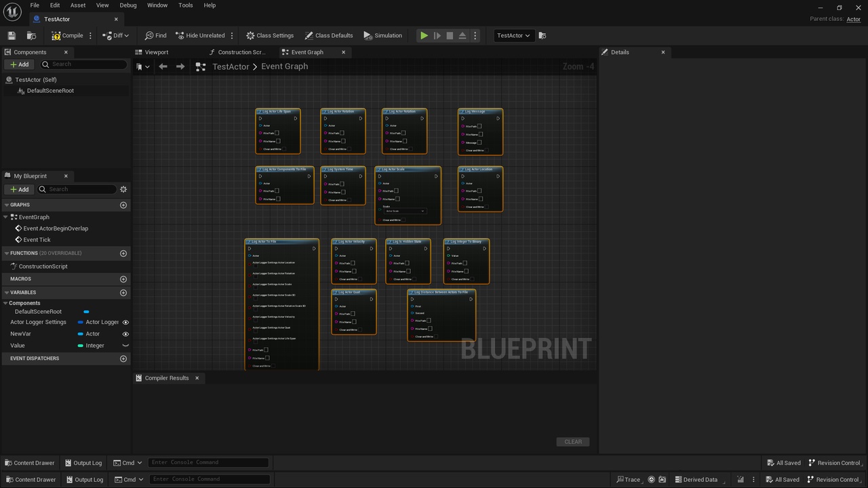868x488 pixels.
Task: Open Class Defaults
Action: (x=329, y=35)
